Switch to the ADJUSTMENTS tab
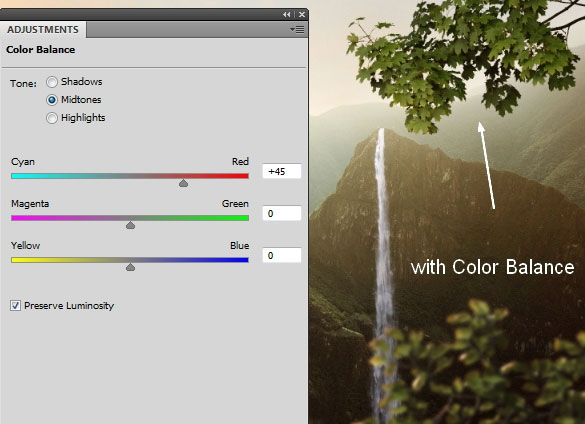 pos(43,29)
